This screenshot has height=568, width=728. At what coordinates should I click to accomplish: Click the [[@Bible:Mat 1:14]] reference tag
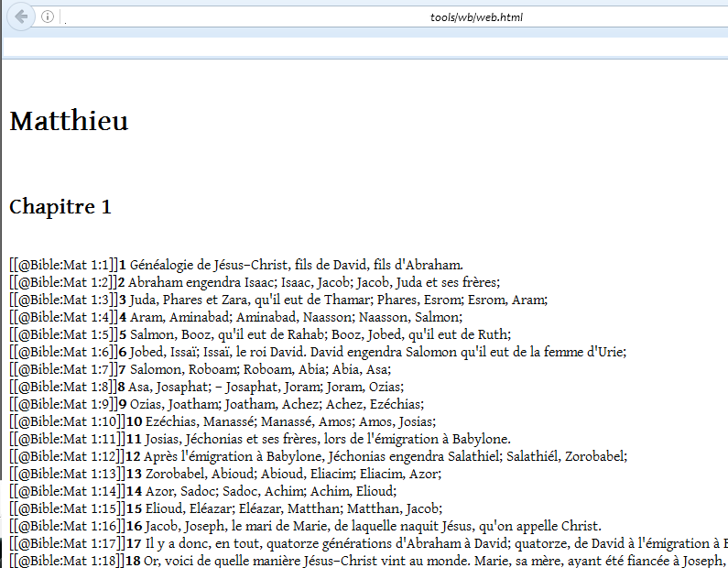click(67, 491)
